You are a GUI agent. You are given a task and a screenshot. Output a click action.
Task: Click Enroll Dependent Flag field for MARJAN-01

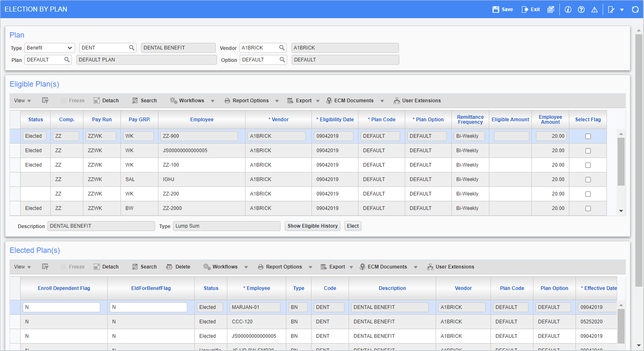tap(61, 307)
